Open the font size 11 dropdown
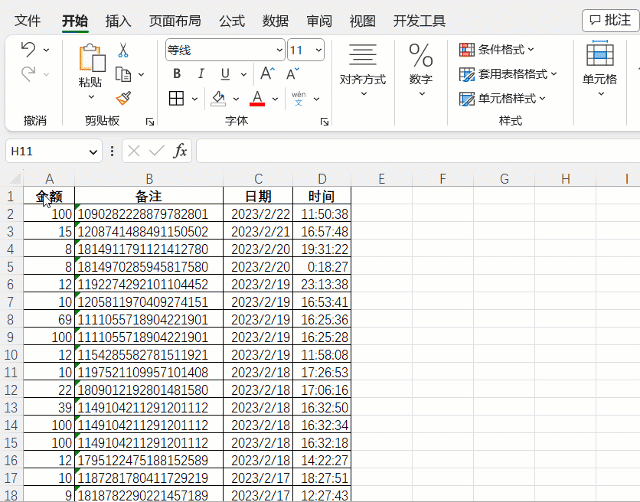 (318, 50)
